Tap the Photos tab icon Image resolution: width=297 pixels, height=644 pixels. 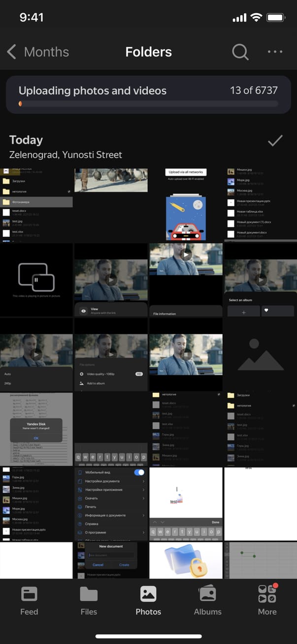148,594
